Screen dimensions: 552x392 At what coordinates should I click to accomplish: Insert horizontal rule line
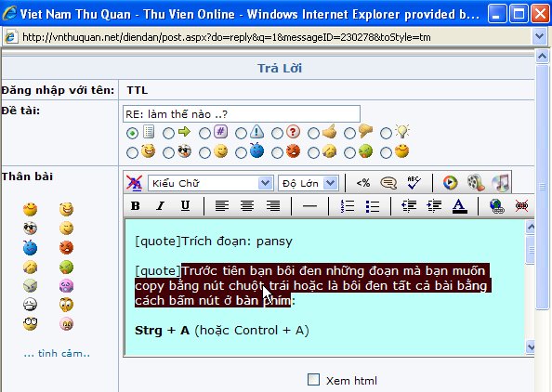(309, 206)
